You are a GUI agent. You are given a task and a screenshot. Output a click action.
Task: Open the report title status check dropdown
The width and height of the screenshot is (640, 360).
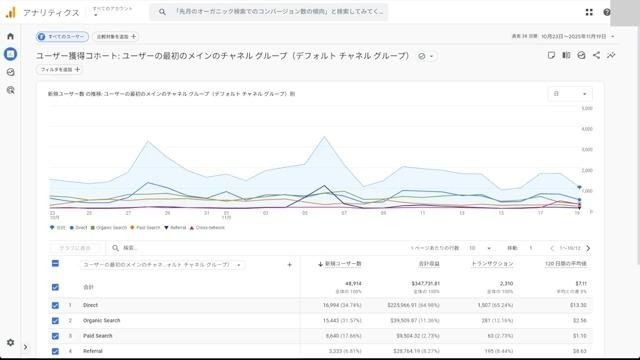(426, 56)
